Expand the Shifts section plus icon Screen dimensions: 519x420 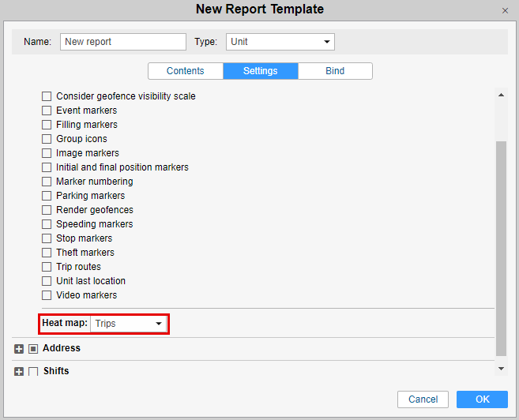[19, 372]
